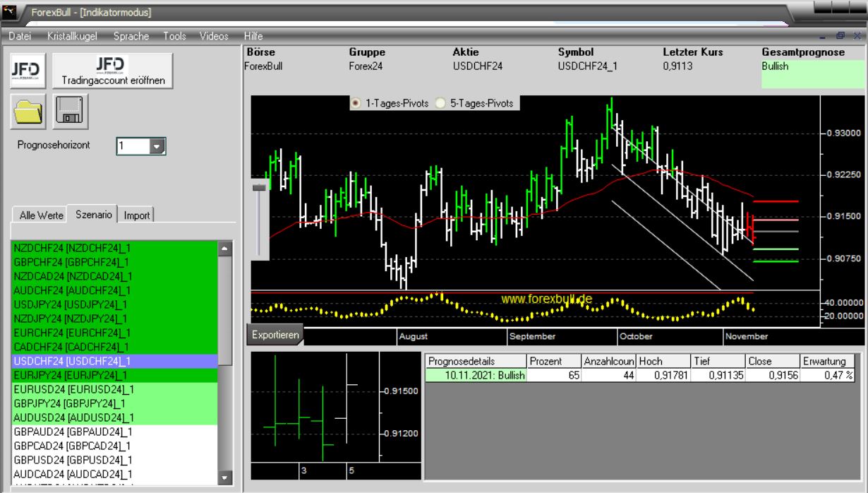Select EURCHF24 [EURCHF24]_1 in list

[115, 333]
